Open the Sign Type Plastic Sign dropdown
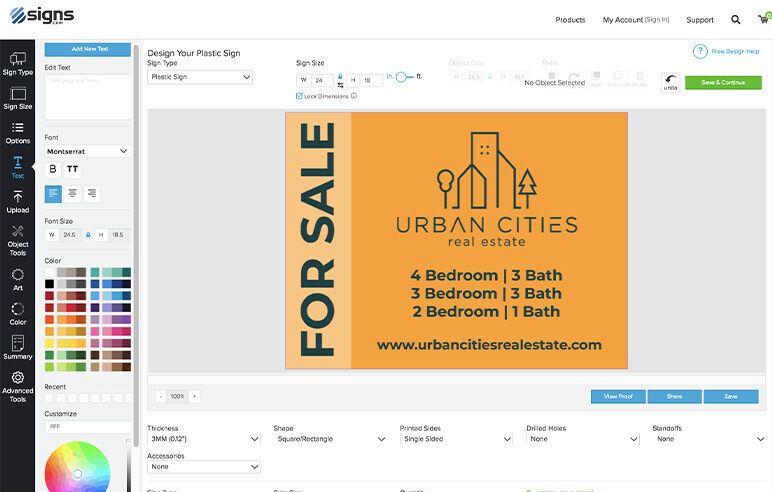Screen dimensions: 772x492 click(x=200, y=77)
